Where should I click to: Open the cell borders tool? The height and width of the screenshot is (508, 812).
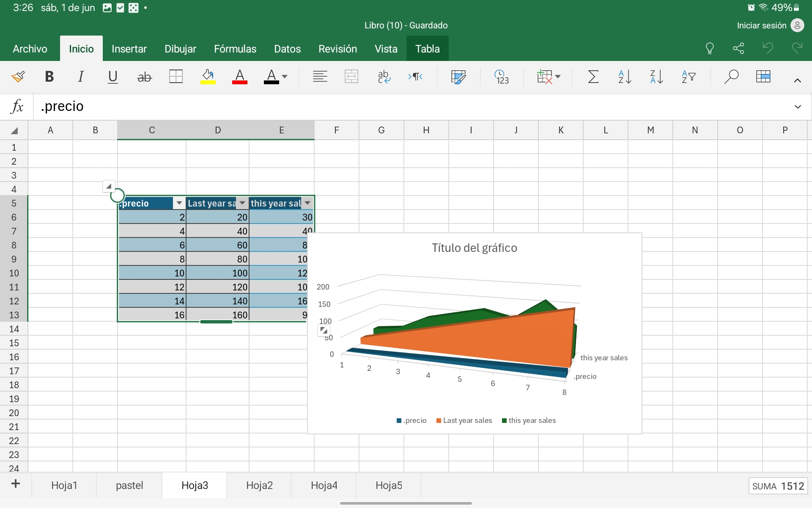coord(176,77)
